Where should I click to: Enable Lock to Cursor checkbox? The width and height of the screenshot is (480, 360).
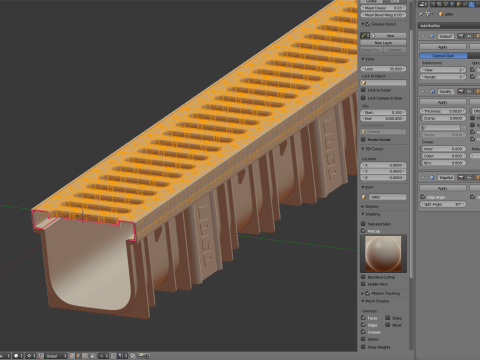[x=363, y=90]
